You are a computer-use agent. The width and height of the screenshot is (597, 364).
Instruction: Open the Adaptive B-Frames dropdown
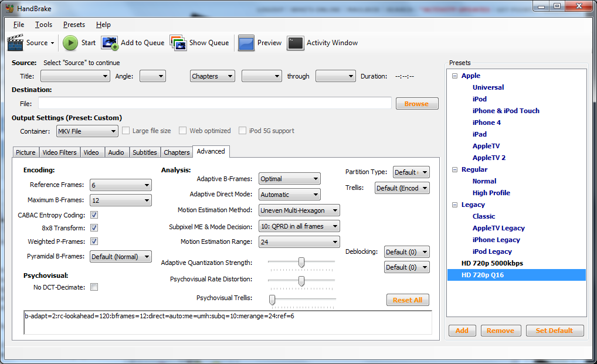[x=289, y=179]
